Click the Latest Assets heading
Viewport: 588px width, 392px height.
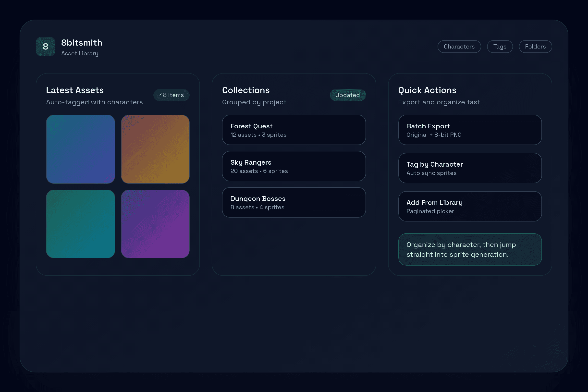pos(75,90)
